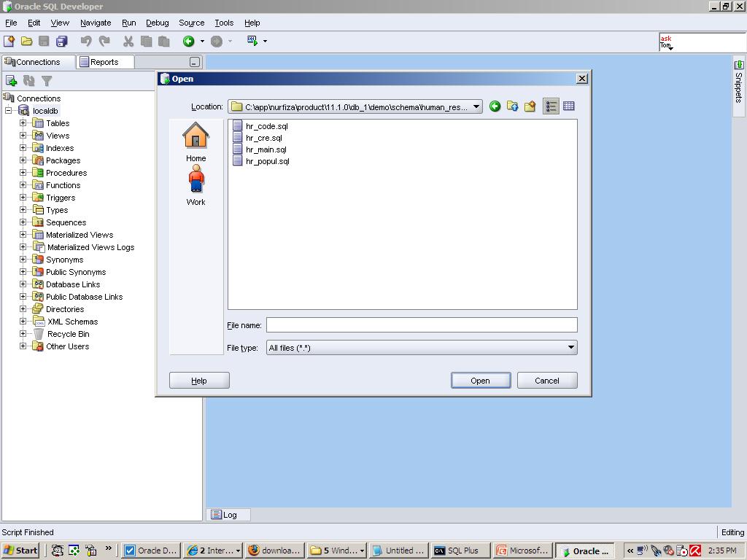Select the file hr_main.sql
The height and width of the screenshot is (560, 747).
tap(265, 149)
